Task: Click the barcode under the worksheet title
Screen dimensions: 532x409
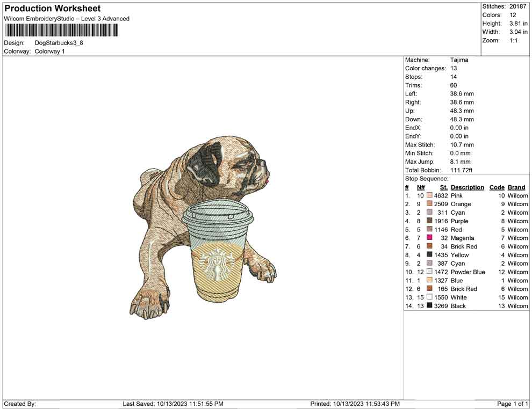Action: [x=61, y=31]
